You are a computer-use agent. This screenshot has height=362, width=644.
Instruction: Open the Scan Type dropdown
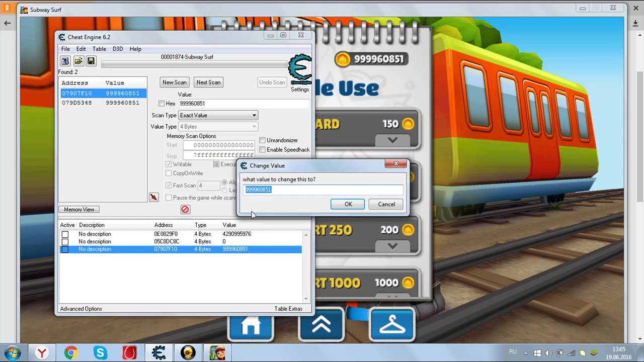(x=218, y=115)
